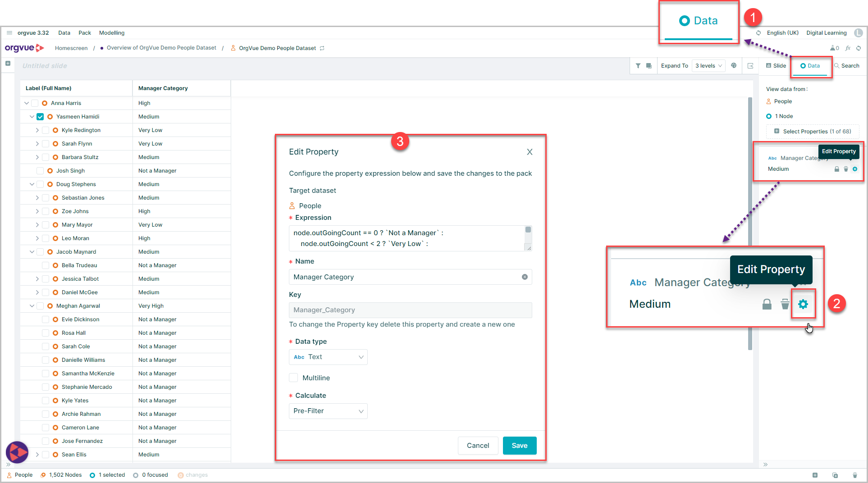This screenshot has width=868, height=483.
Task: Open the Modelling menu
Action: [x=112, y=33]
